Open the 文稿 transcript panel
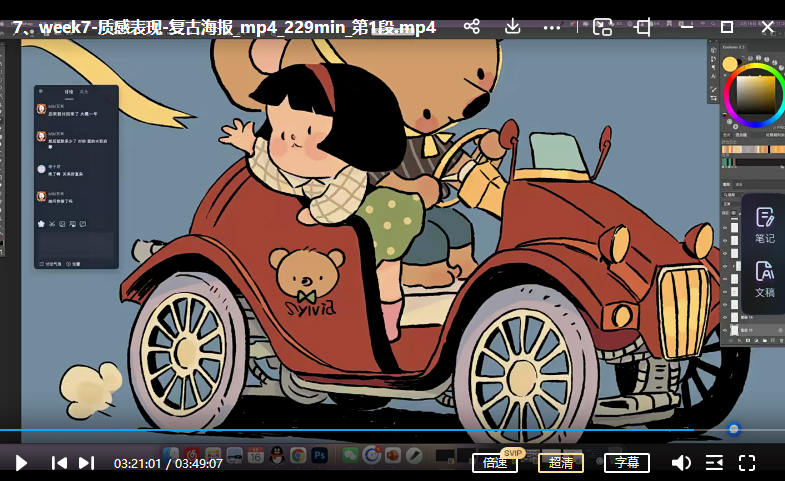Screen dimensions: 785x481 coord(764,279)
